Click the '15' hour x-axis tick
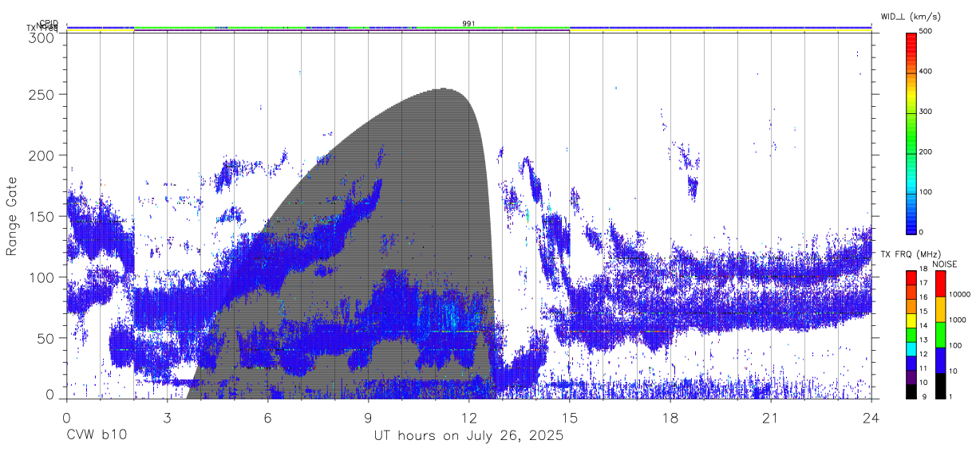Viewport: 980px width, 452px height. point(570,419)
